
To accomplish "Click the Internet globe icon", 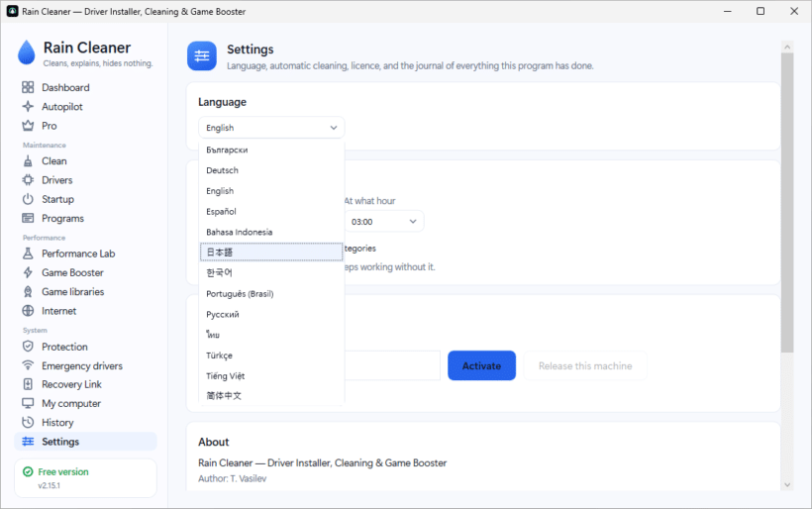I will click(28, 311).
